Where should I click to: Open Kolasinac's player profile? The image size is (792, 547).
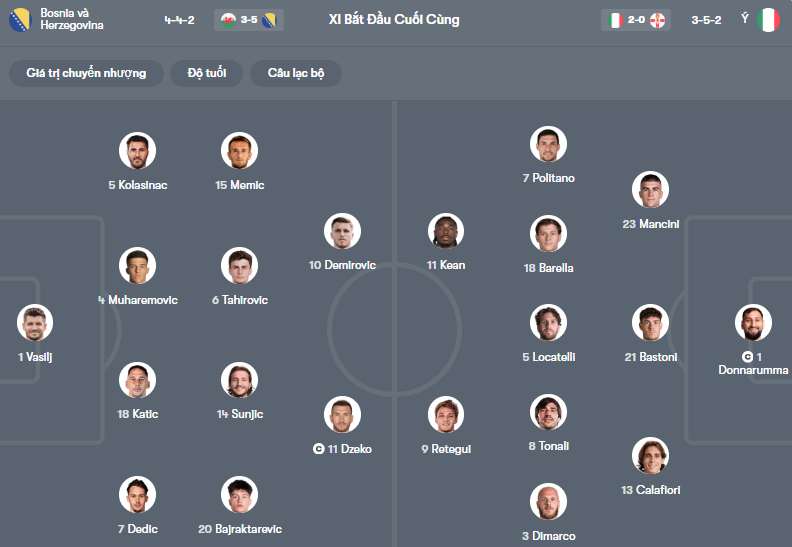pyautogui.click(x=138, y=151)
